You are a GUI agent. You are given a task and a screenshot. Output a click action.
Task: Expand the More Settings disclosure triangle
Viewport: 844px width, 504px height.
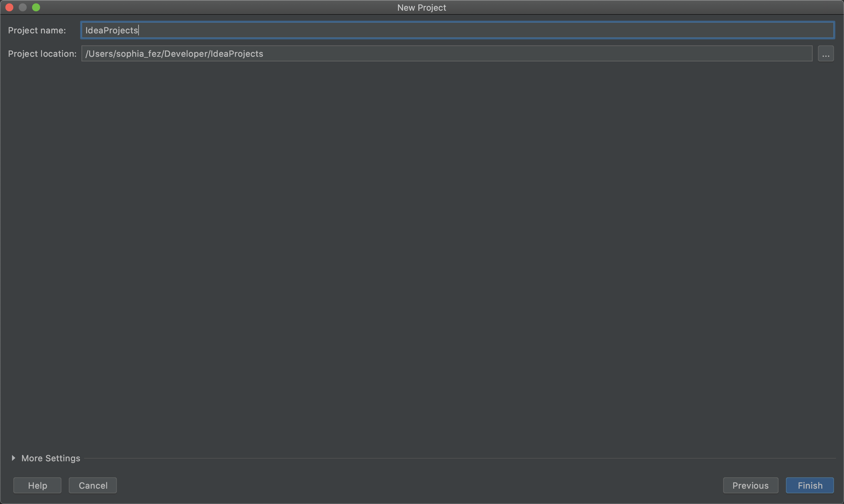click(x=13, y=458)
